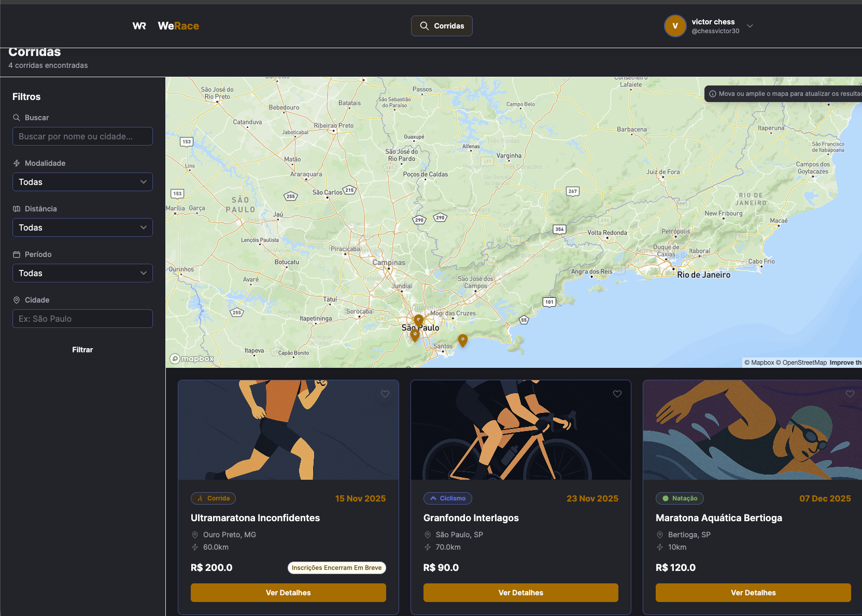
Task: Open the Corridas navigation item
Action: [442, 26]
